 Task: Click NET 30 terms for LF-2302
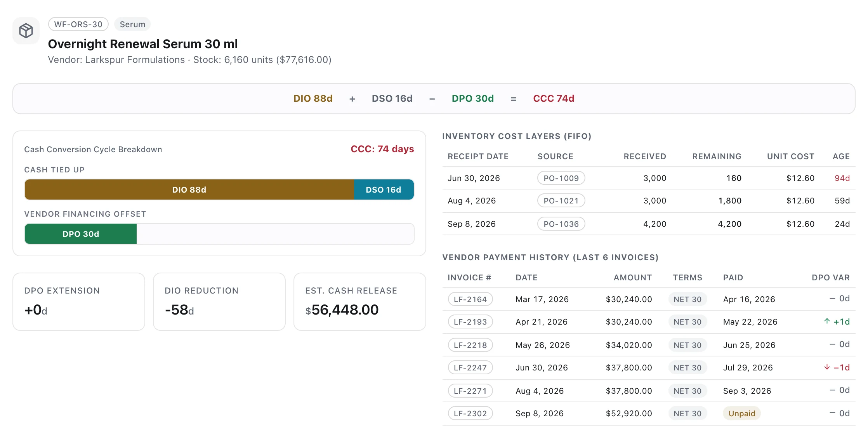(x=687, y=414)
